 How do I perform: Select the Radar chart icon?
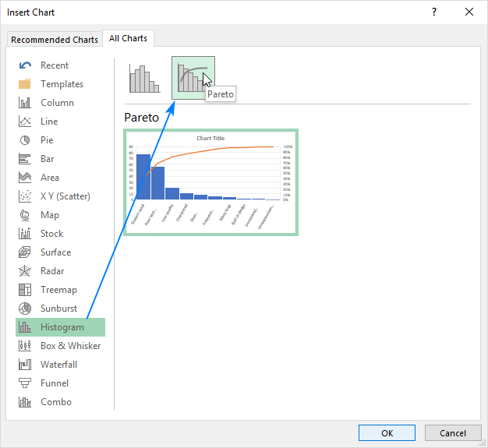point(25,271)
